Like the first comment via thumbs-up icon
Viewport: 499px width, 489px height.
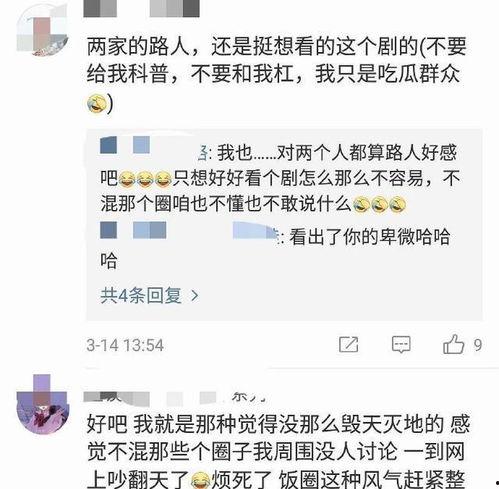pos(453,344)
